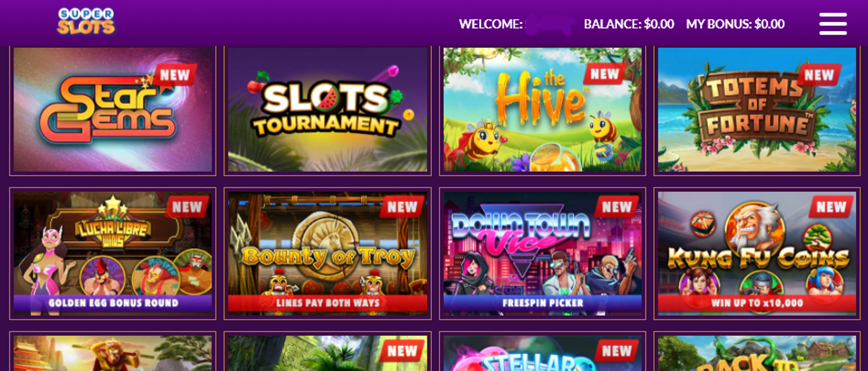This screenshot has height=371, width=868.
Task: Click the Welcome username text
Action: 516,24
